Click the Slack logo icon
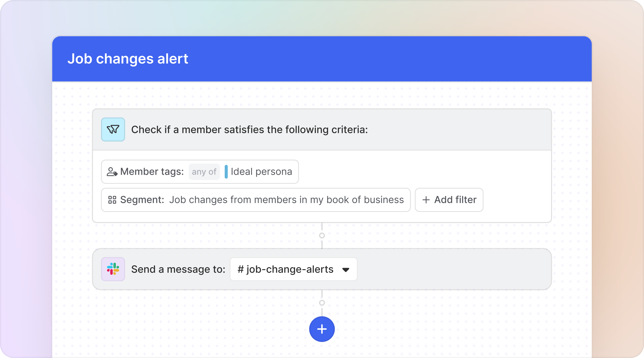Image resolution: width=644 pixels, height=358 pixels. [x=113, y=269]
